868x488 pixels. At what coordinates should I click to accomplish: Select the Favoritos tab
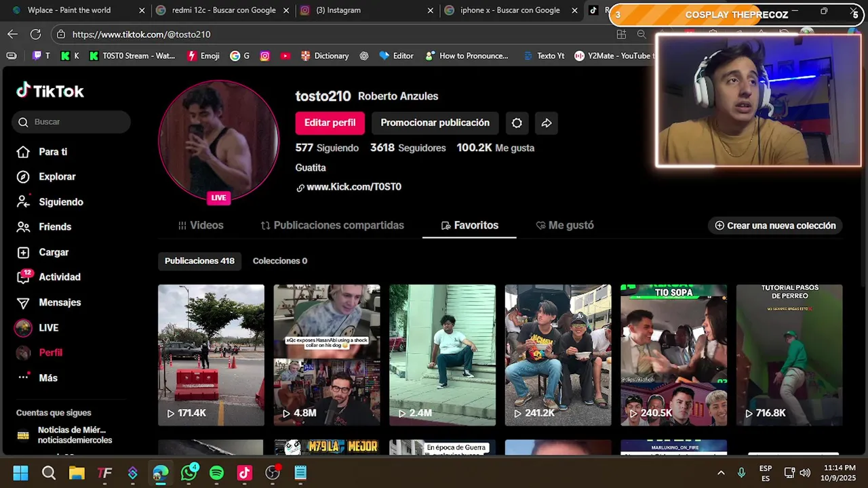coord(469,226)
